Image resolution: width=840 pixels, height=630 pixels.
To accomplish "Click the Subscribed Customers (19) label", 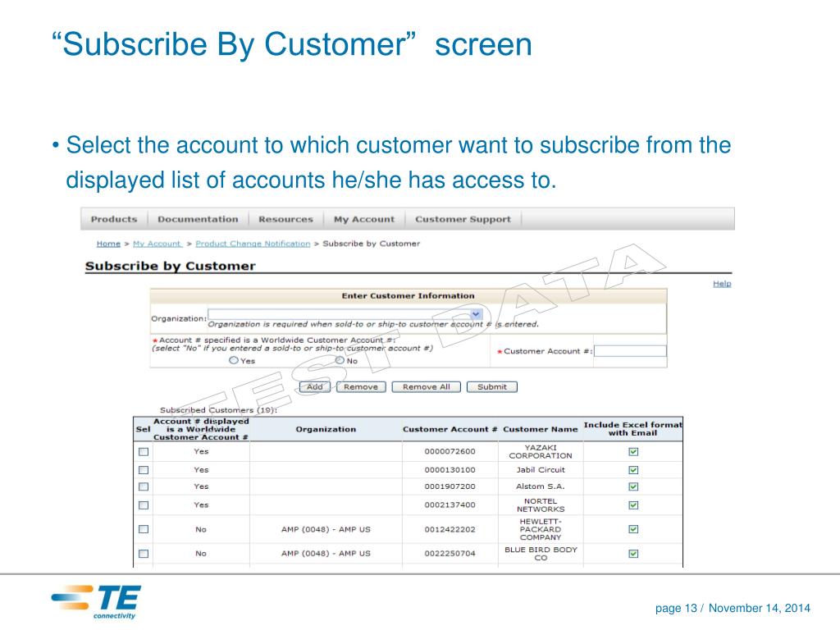I will (x=218, y=410).
